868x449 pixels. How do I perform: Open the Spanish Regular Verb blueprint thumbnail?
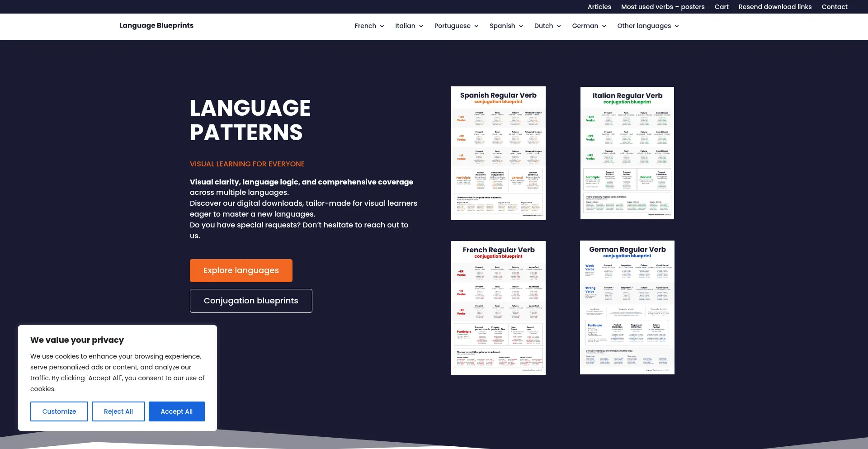(498, 153)
